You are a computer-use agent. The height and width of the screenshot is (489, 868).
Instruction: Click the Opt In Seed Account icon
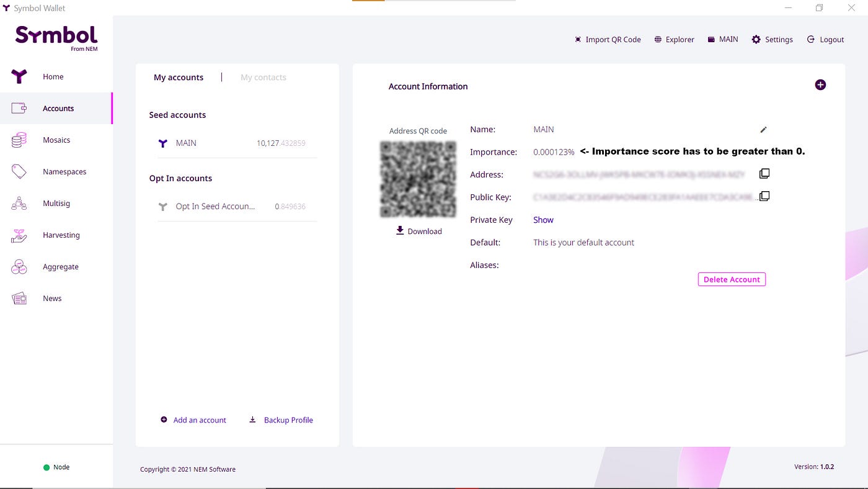pyautogui.click(x=162, y=207)
